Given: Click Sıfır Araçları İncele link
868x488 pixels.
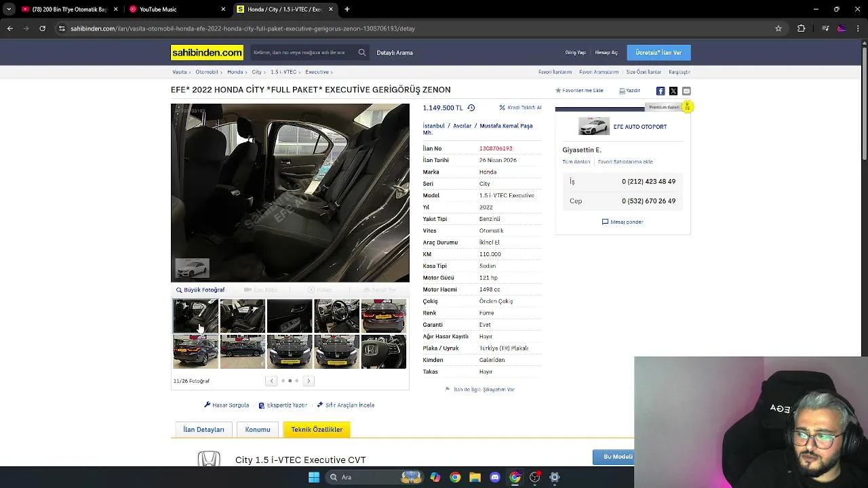Looking at the screenshot, I should [345, 405].
